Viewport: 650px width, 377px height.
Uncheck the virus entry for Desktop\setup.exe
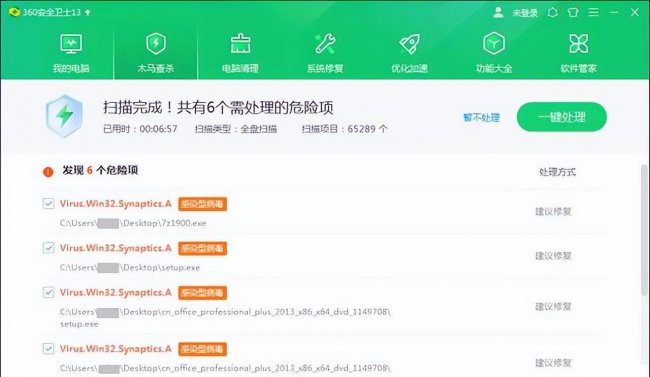click(x=49, y=248)
